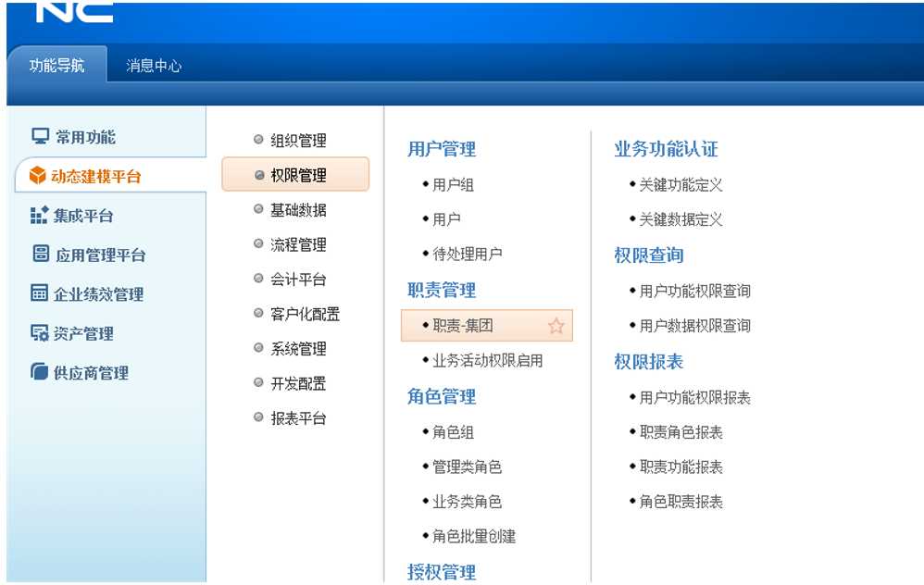Open the 用户功能权限查询 link
The width and height of the screenshot is (924, 585).
point(694,291)
